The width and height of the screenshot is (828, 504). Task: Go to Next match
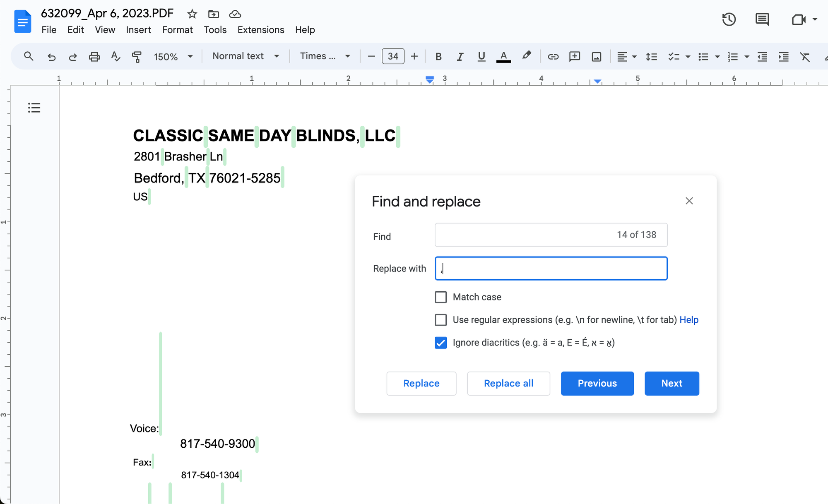click(x=672, y=384)
